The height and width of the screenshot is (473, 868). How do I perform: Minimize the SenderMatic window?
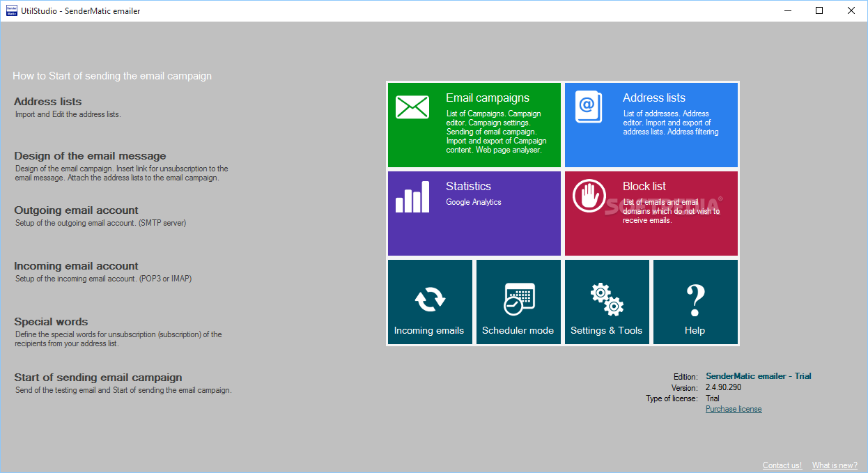pos(787,10)
